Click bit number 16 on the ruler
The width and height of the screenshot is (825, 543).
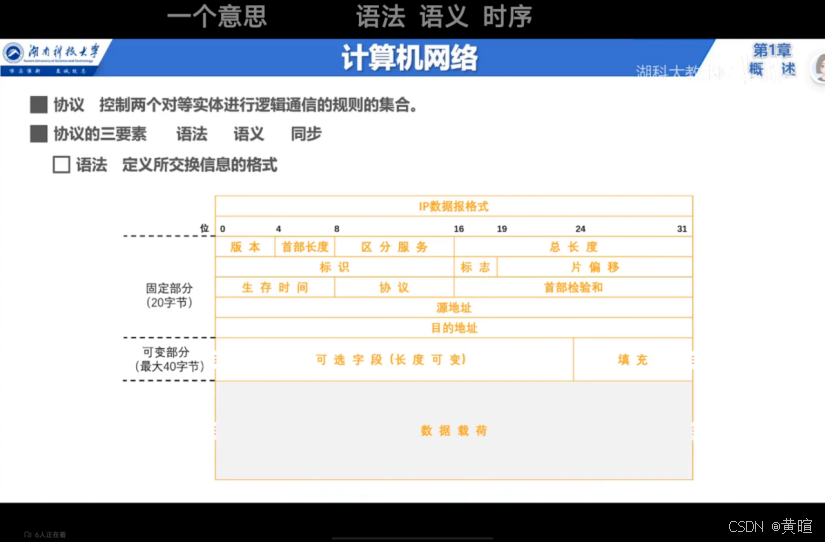point(459,229)
